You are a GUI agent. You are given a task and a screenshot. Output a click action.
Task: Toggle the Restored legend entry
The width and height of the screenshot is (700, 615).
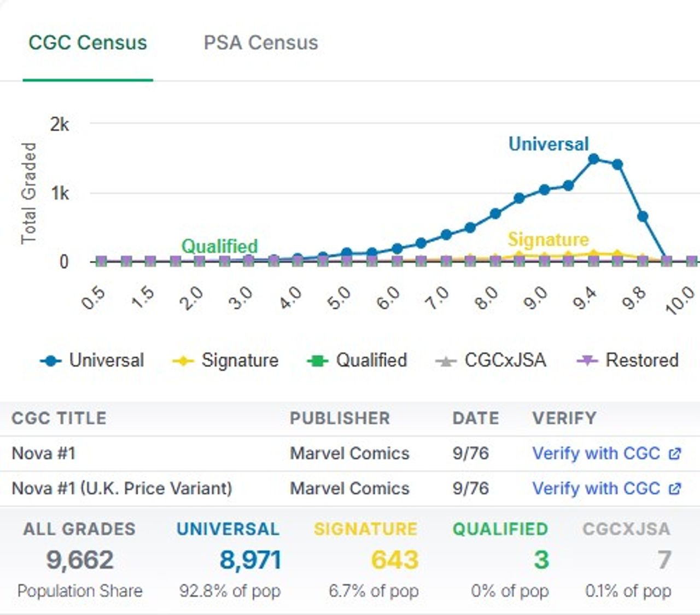[641, 360]
